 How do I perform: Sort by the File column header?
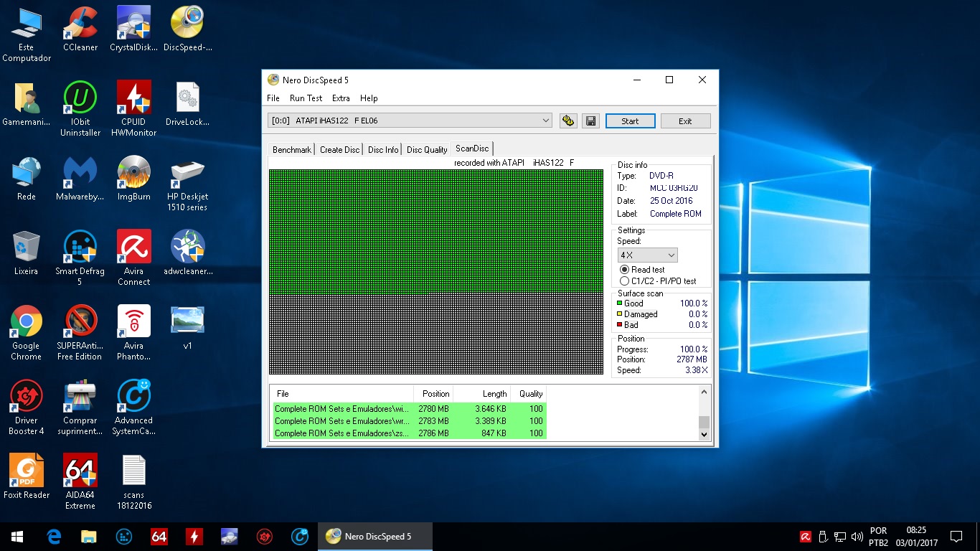point(341,393)
